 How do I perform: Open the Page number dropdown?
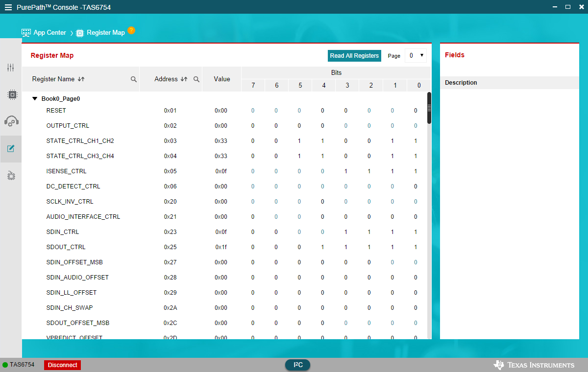pos(415,56)
